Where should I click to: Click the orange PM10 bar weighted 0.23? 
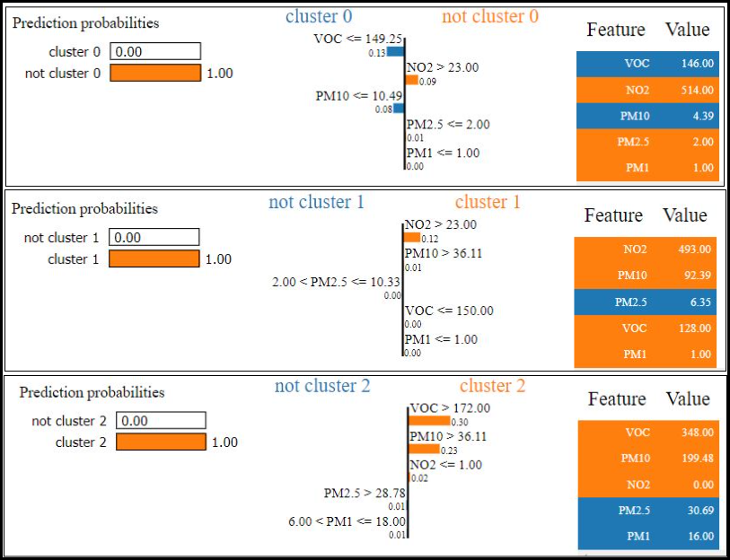(425, 449)
